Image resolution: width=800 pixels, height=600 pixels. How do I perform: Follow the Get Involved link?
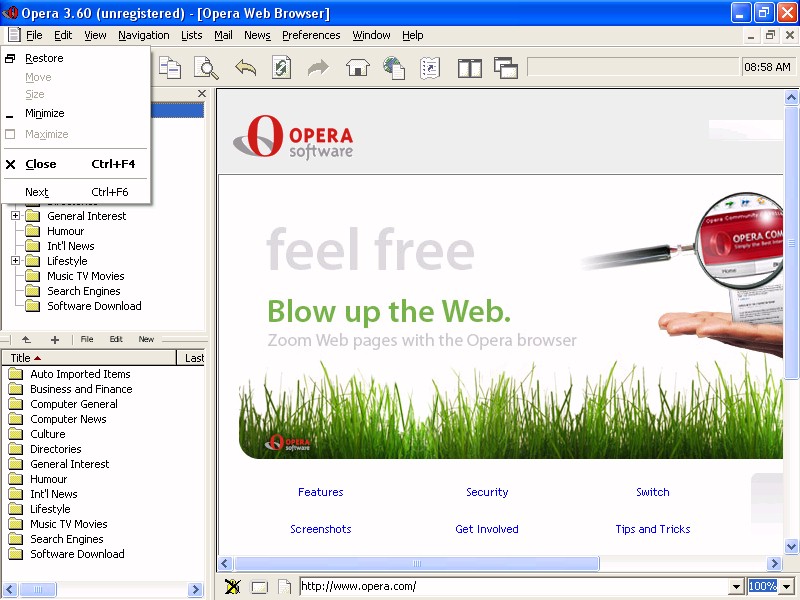tap(487, 529)
